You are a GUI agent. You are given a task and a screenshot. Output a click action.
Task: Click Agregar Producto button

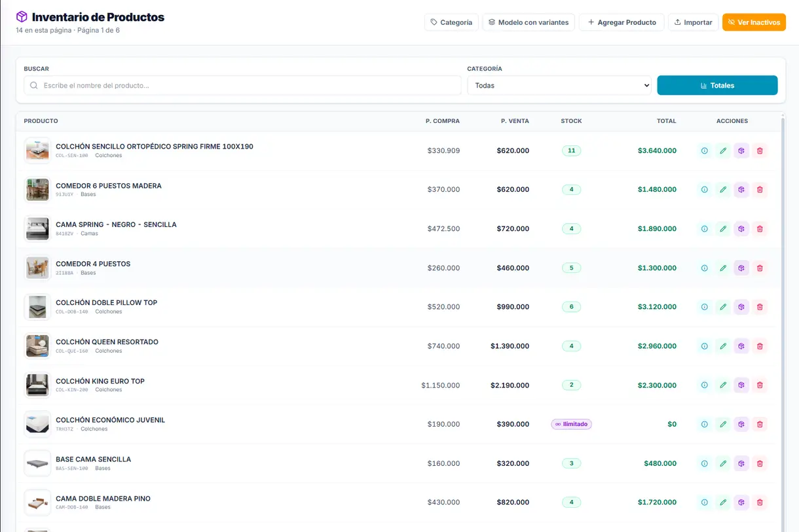622,22
